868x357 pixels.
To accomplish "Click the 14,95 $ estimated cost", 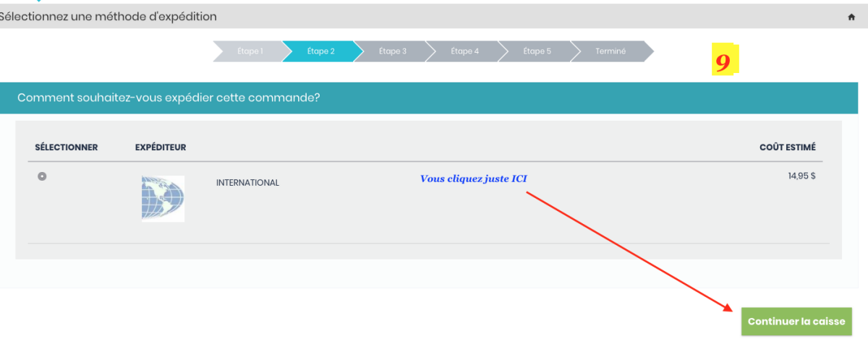I will click(x=801, y=176).
